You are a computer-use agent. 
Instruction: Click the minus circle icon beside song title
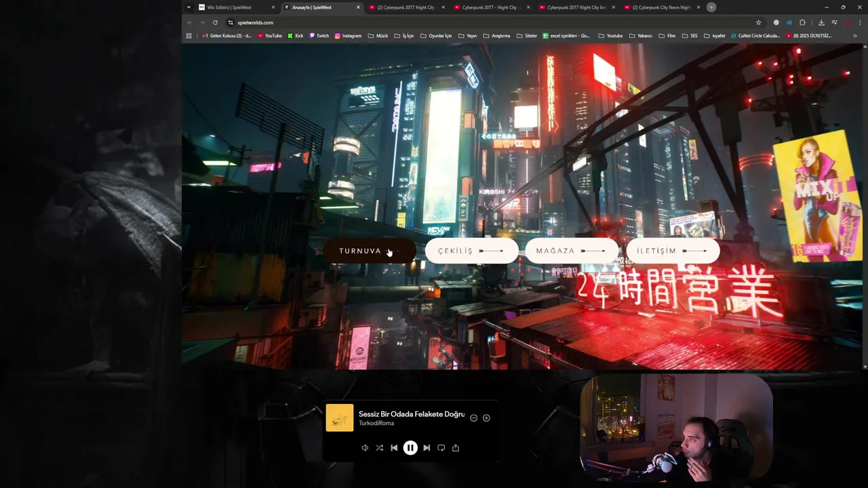[x=474, y=418]
